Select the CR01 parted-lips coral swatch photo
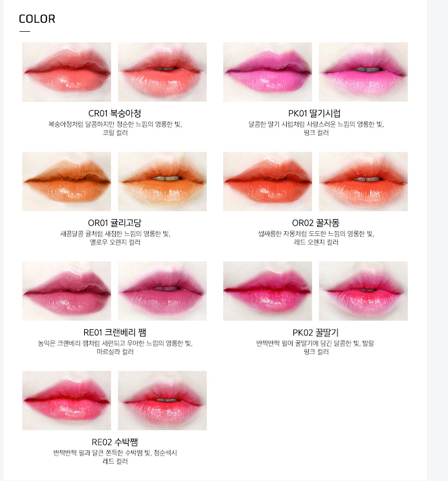 (x=162, y=72)
